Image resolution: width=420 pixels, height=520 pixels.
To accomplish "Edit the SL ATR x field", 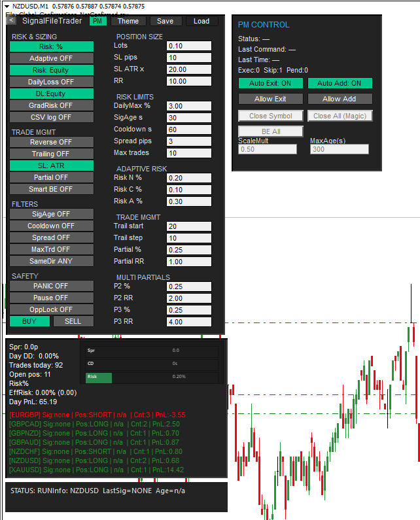I will [x=189, y=69].
